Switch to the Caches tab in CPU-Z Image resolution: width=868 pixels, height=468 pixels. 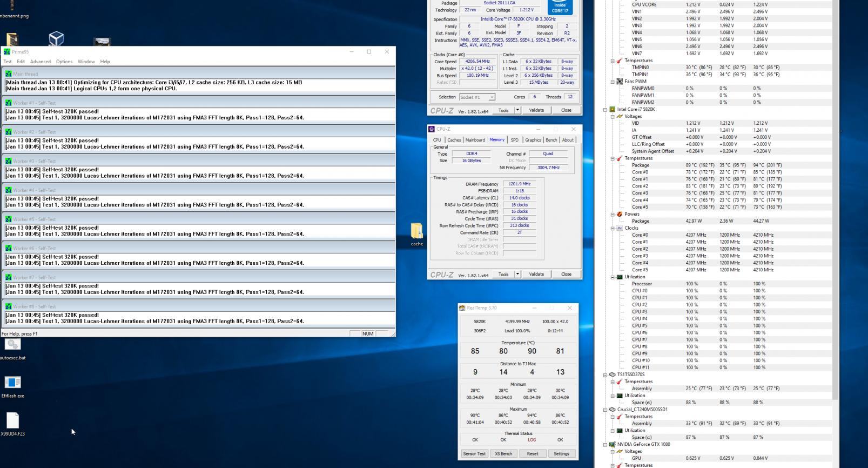coord(454,140)
